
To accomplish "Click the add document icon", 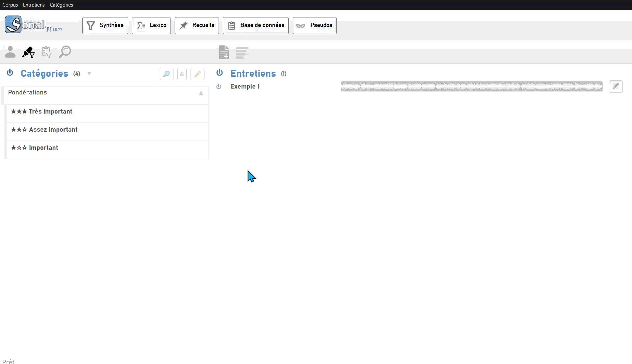I will click(x=224, y=52).
